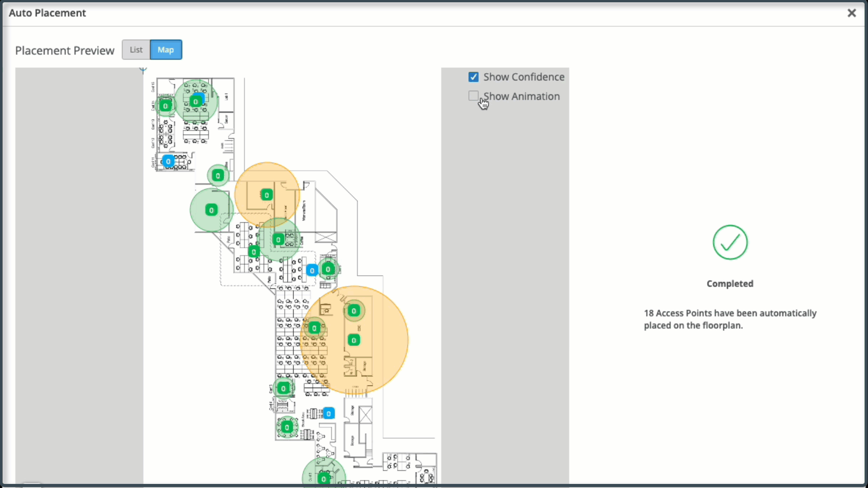Click the small antenna marker above the floorplan
868x488 pixels.
(143, 70)
